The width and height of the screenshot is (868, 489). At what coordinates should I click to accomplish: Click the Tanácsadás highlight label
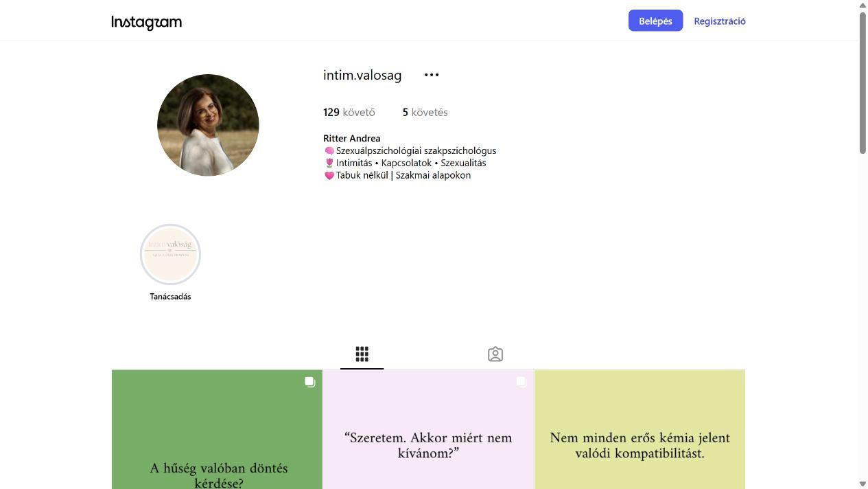(170, 297)
